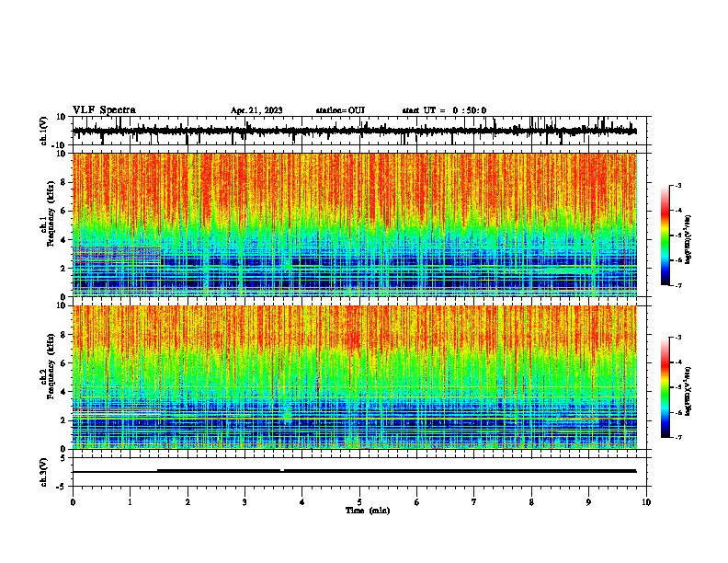Click the '6' kHz tick on ch.2 spectrogram
Image resolution: width=728 pixels, height=563 pixels.
tap(64, 363)
